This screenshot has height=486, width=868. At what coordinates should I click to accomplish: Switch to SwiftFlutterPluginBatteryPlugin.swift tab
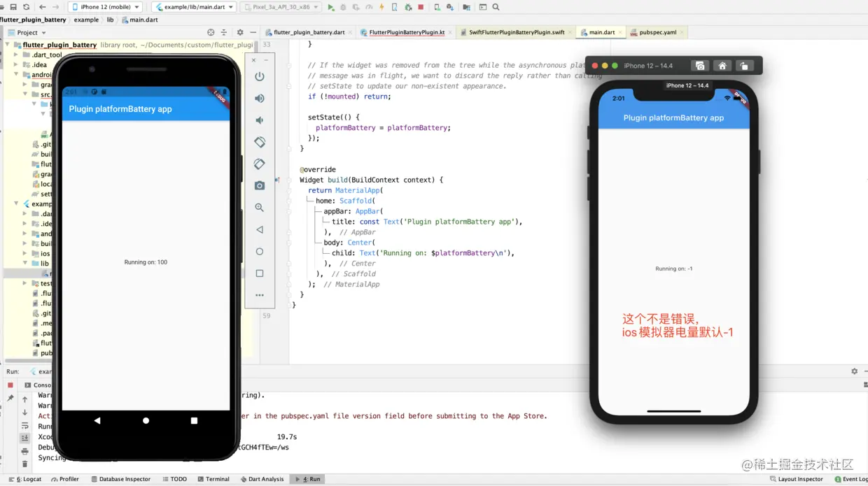pos(516,32)
